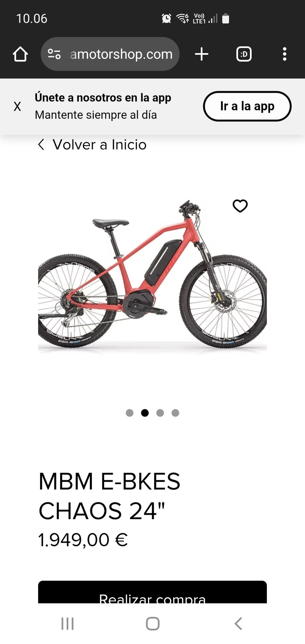This screenshot has height=644, width=305.
Task: Close the app banner with X
Action: click(x=17, y=106)
